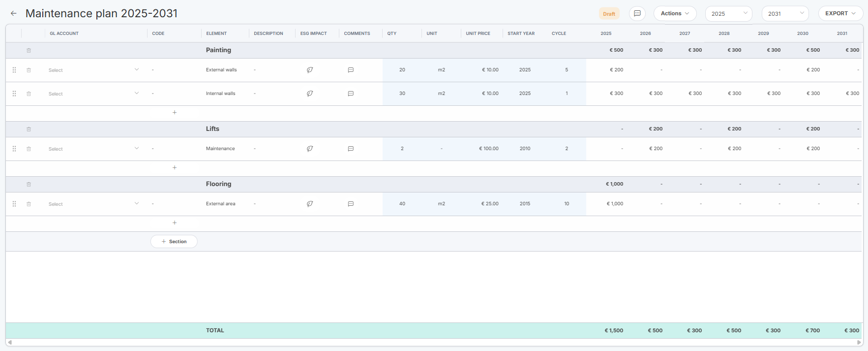This screenshot has height=351, width=868.
Task: Click the GL ACCOUNT column header
Action: coord(64,33)
